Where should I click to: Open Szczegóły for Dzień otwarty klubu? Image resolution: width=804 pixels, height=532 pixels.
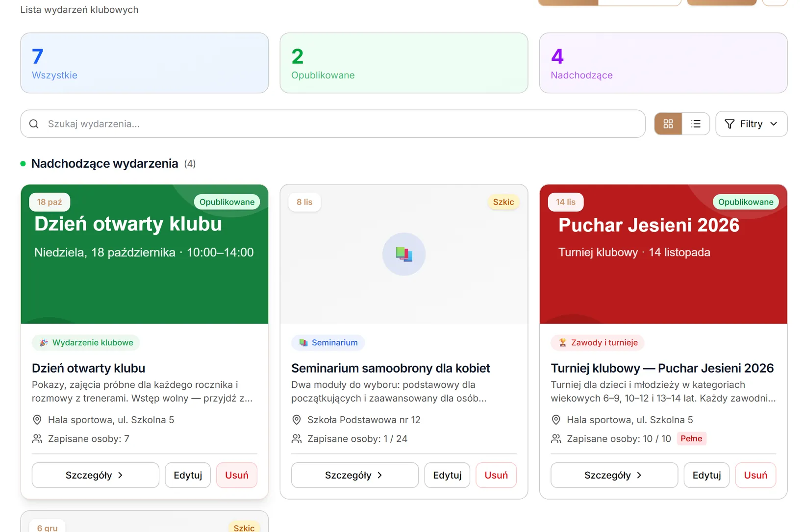pos(96,475)
